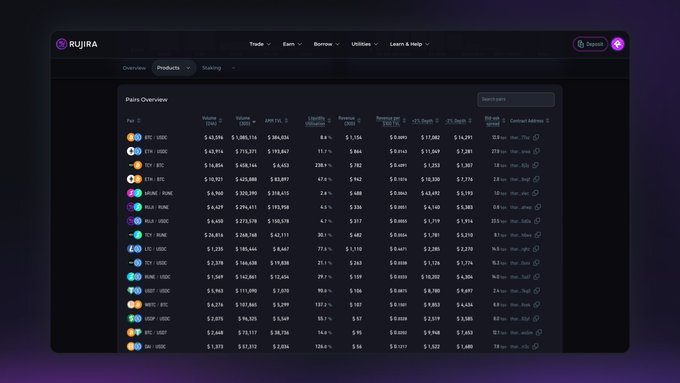680x383 pixels.
Task: Open the DAI / USDC pair name
Action: pyautogui.click(x=155, y=346)
